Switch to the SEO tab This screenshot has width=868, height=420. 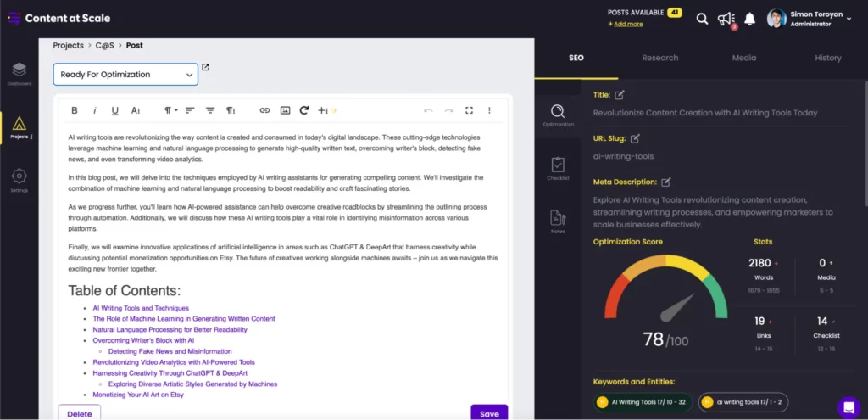(576, 58)
